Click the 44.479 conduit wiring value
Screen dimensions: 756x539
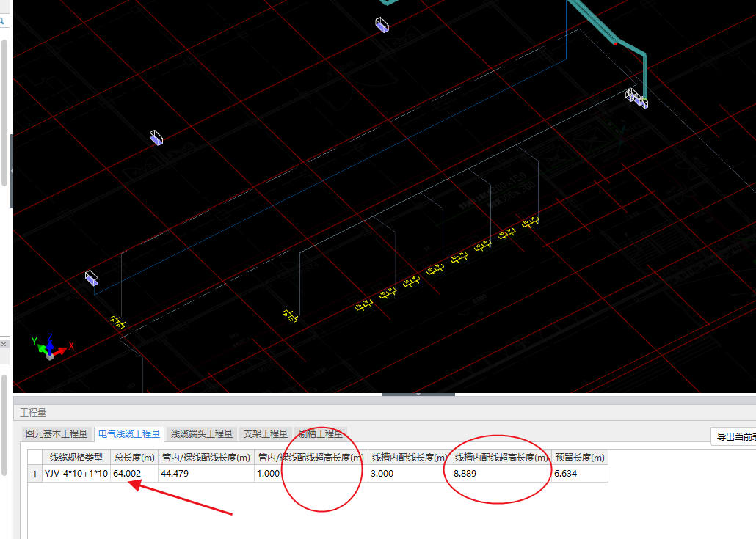206,474
